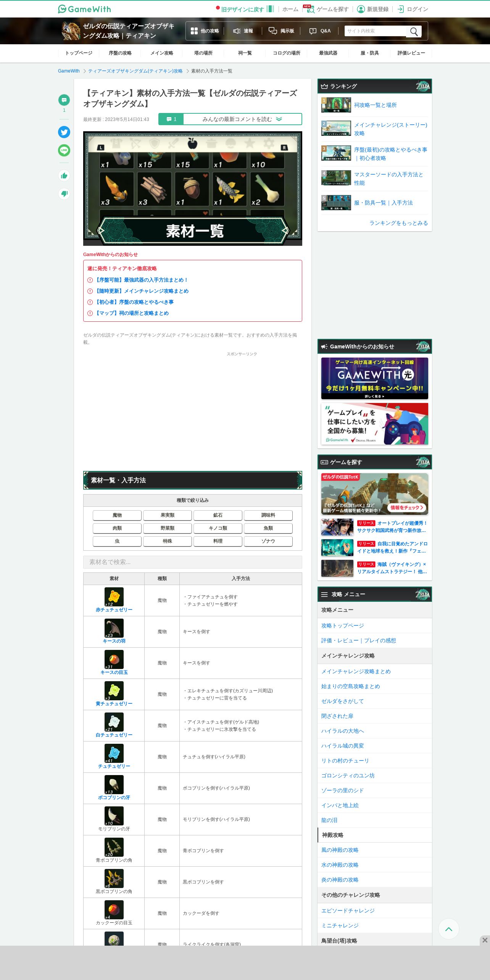Filter materials by 野菜類
490x980 pixels.
pyautogui.click(x=168, y=528)
